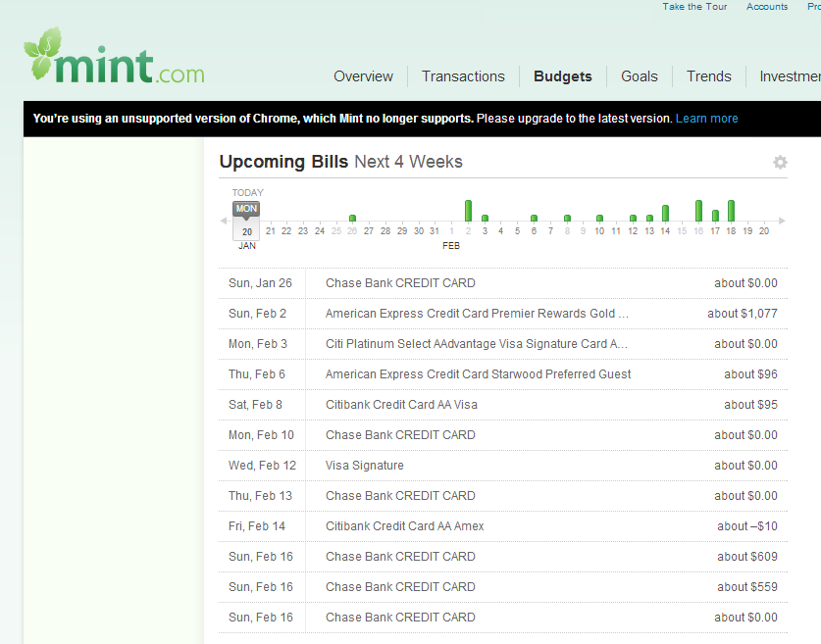The width and height of the screenshot is (821, 644).
Task: Click the tall green bar on Feb 2
Action: point(468,211)
